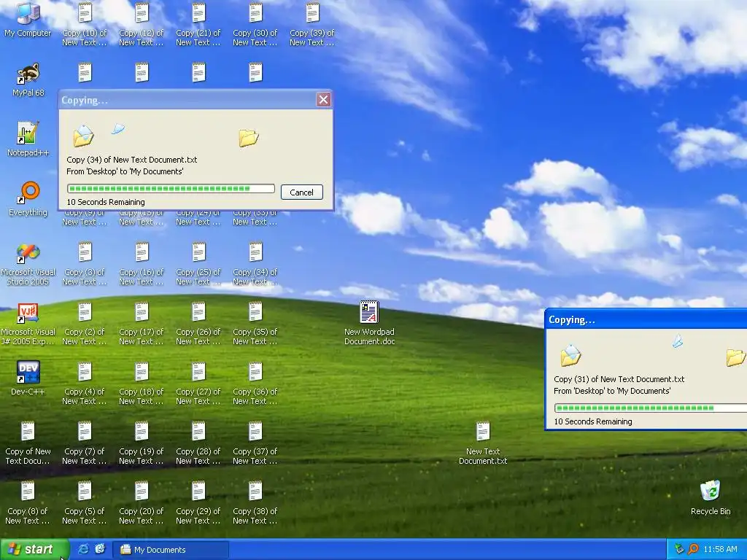Select Copy (12) of New Text file
This screenshot has width=747, height=560.
[141, 24]
